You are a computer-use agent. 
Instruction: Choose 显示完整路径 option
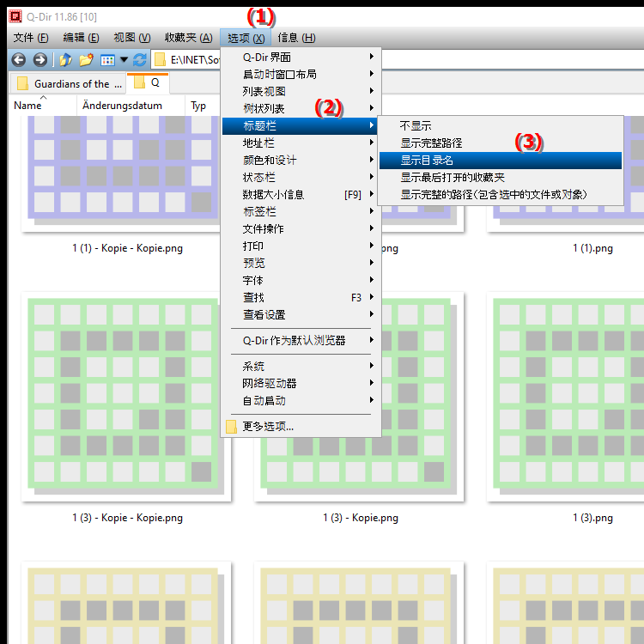[501, 143]
